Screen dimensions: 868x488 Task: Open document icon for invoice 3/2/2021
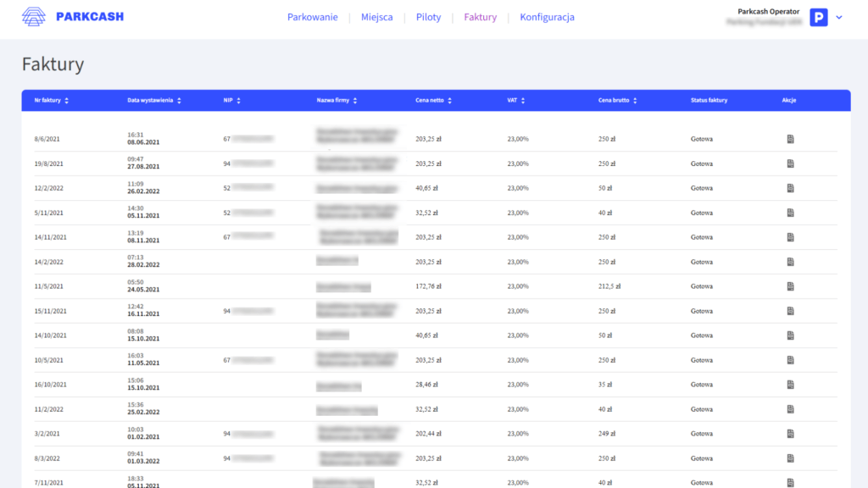tap(790, 434)
